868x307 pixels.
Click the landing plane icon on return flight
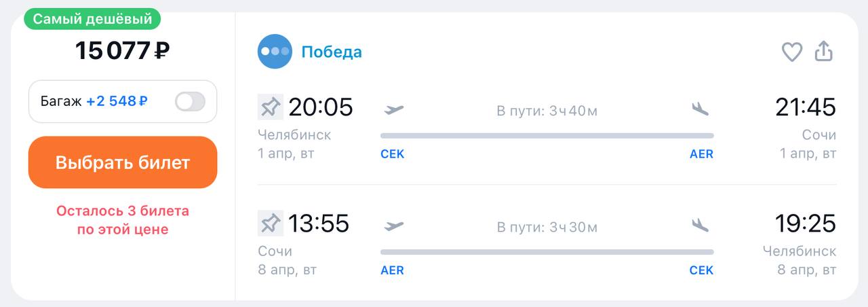(x=701, y=225)
